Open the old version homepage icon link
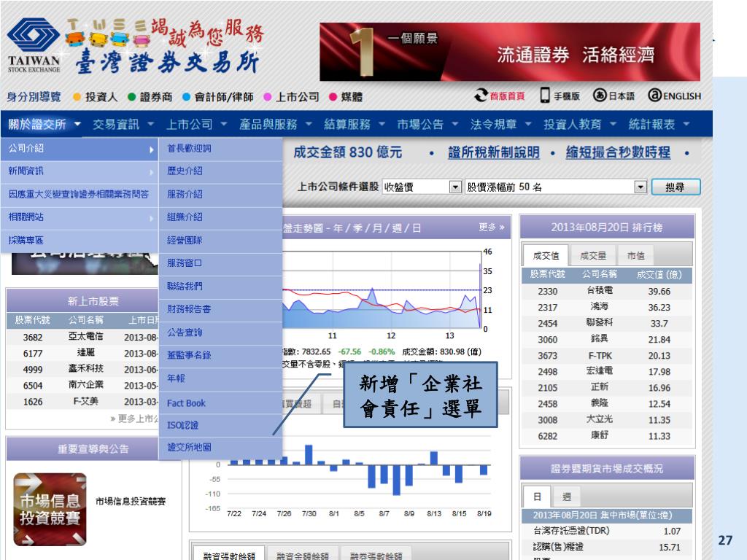Image resolution: width=747 pixels, height=560 pixels. (500, 96)
